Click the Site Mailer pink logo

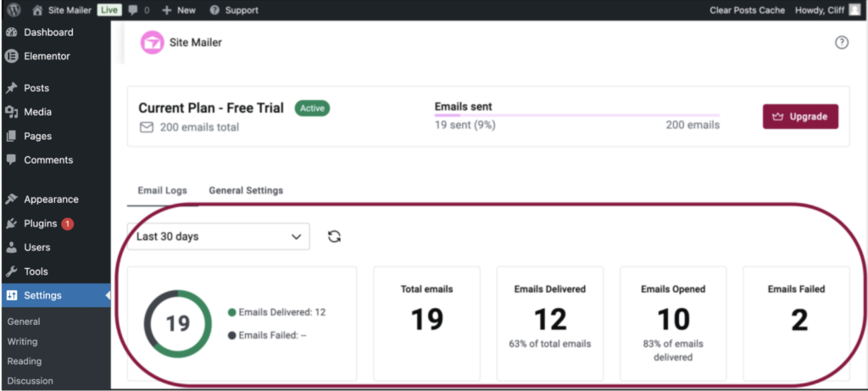coord(152,42)
